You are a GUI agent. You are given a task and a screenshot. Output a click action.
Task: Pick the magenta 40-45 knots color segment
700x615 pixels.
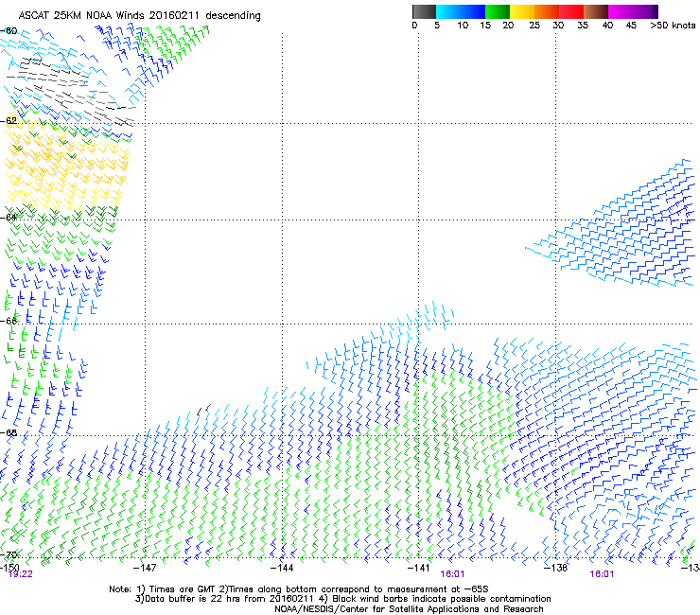[621, 11]
